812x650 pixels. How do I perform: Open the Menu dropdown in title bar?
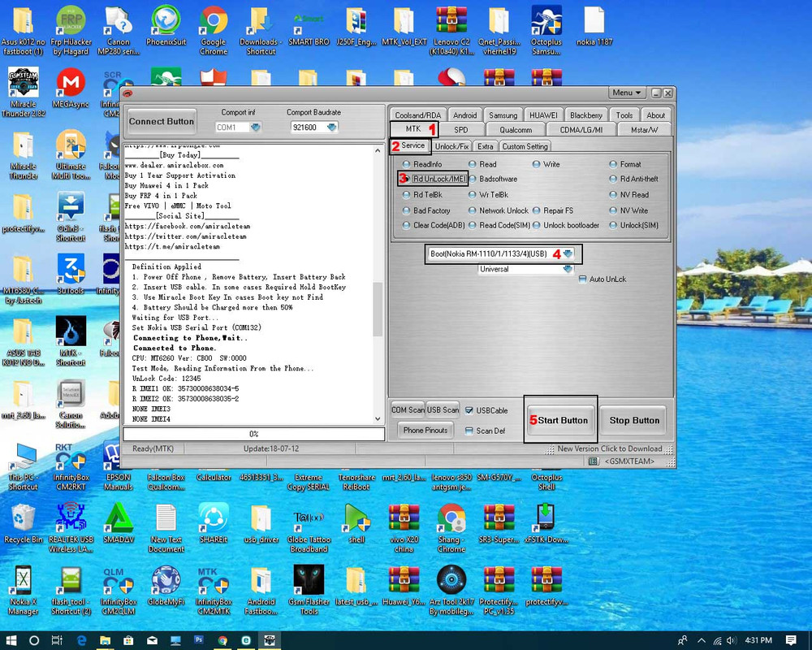627,93
